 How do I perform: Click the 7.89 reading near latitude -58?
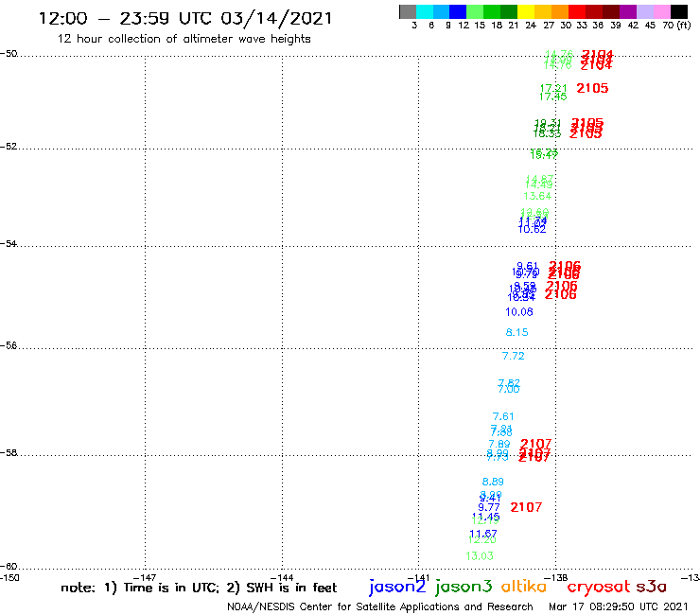click(x=499, y=445)
